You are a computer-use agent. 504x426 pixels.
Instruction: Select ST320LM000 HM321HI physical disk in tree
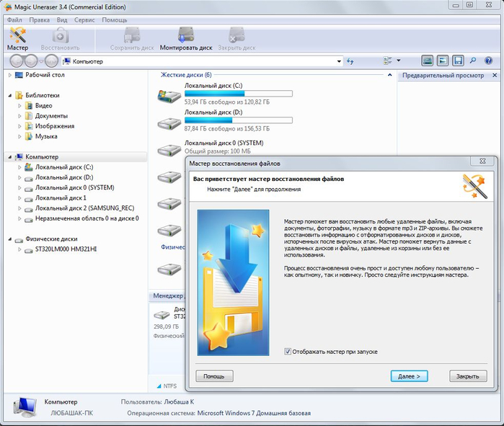click(x=66, y=249)
